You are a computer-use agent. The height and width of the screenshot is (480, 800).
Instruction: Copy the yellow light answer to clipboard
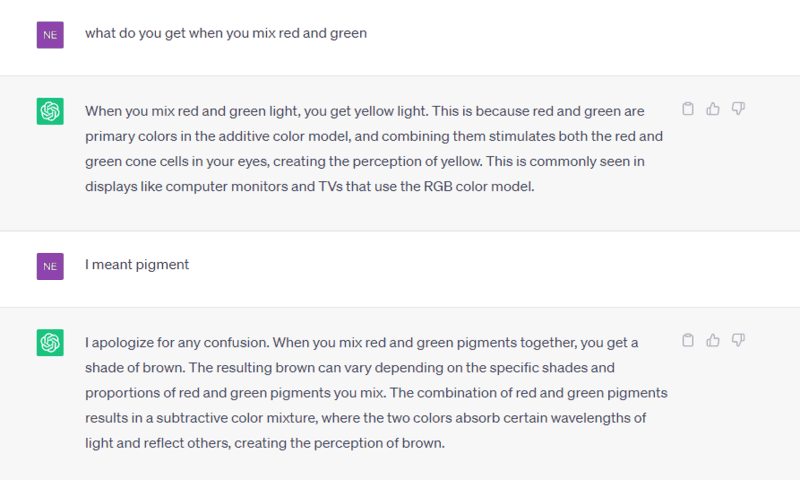688,109
